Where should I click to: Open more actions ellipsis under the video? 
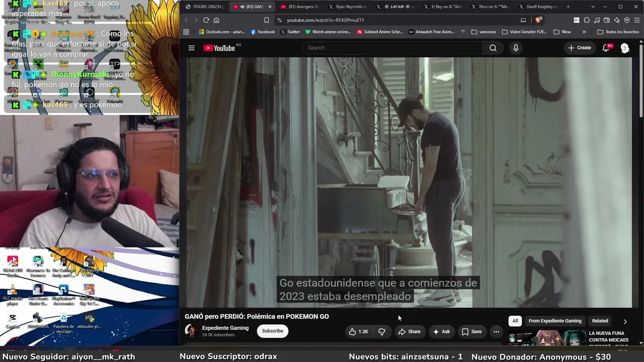[x=496, y=331]
